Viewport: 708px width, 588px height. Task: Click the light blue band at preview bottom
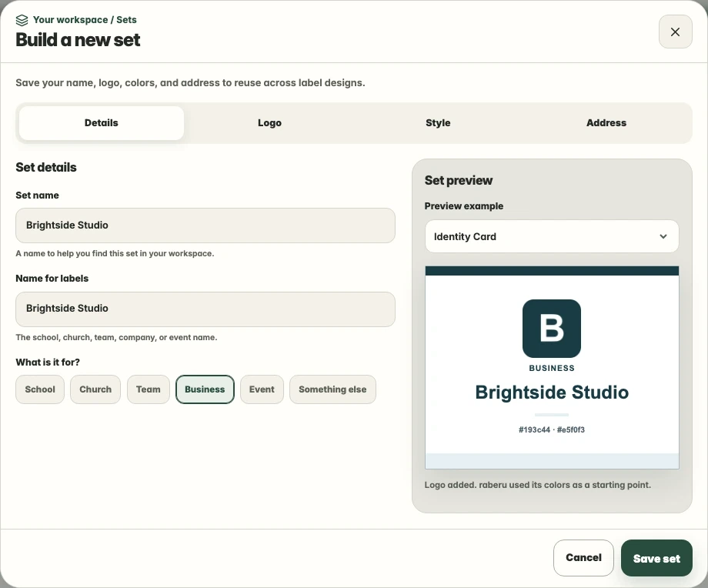point(552,461)
